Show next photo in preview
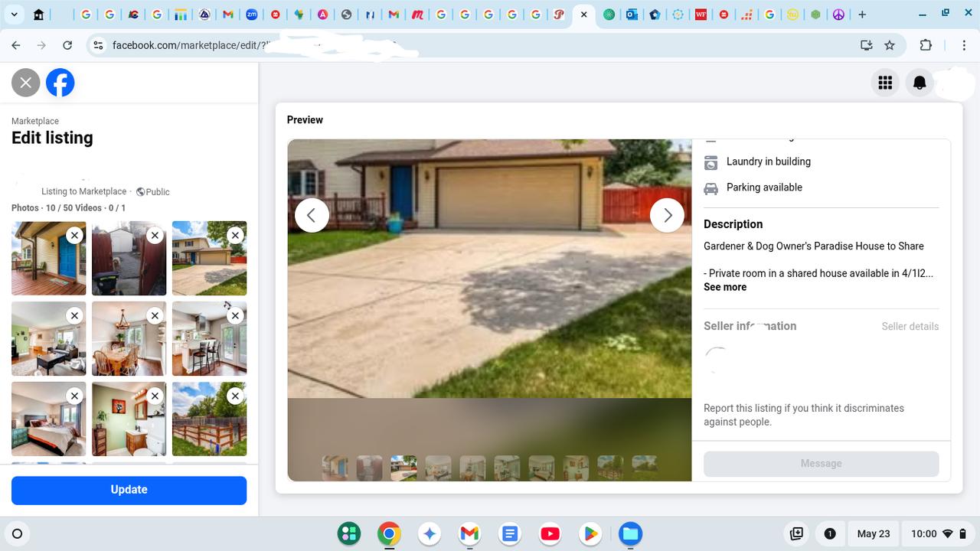Viewport: 980px width, 551px height. tap(667, 216)
